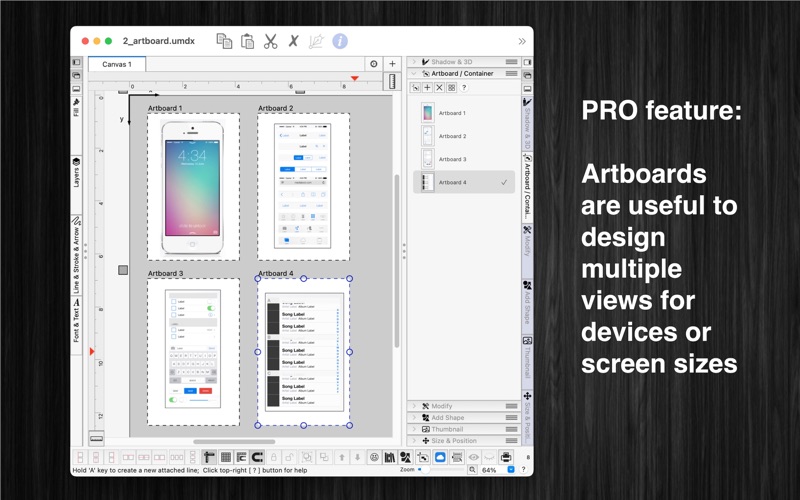
Task: Remove artboard with the X button
Action: pyautogui.click(x=439, y=88)
